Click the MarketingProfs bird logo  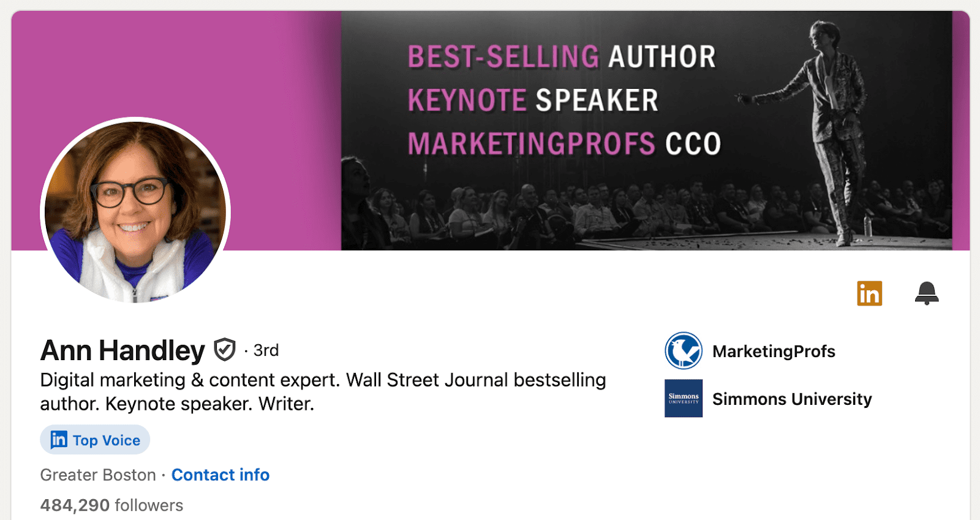(684, 351)
